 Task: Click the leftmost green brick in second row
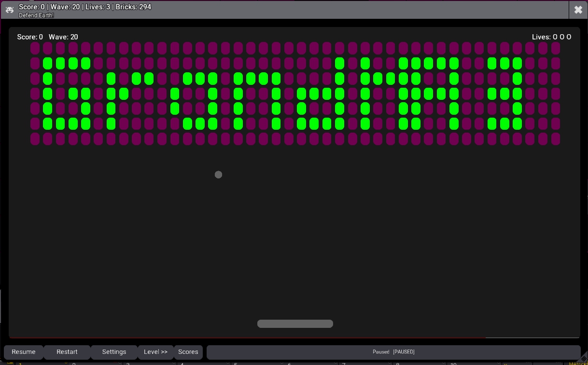coord(47,63)
